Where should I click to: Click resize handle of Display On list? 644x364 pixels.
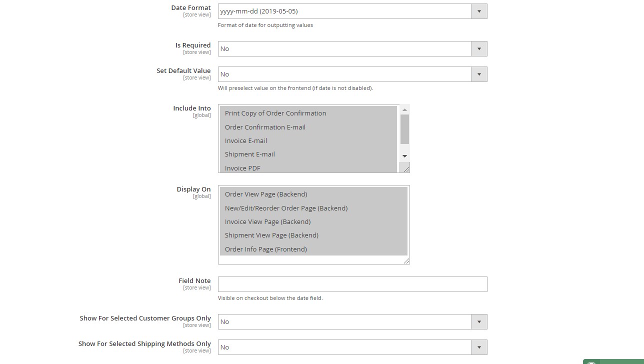[x=406, y=260]
